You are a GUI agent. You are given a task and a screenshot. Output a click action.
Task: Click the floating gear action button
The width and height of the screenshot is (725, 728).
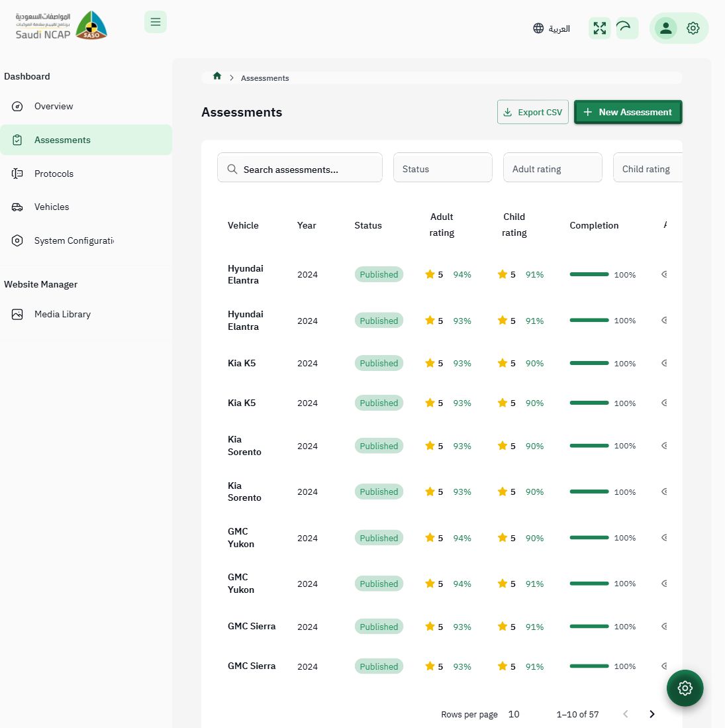tap(685, 688)
